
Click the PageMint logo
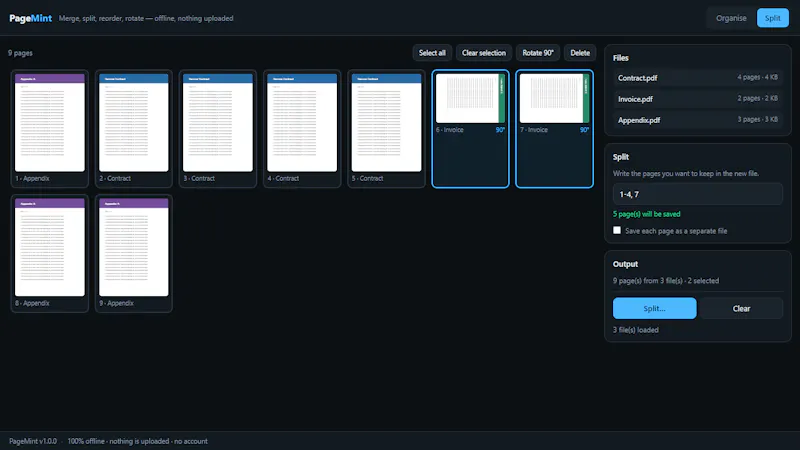coord(31,18)
